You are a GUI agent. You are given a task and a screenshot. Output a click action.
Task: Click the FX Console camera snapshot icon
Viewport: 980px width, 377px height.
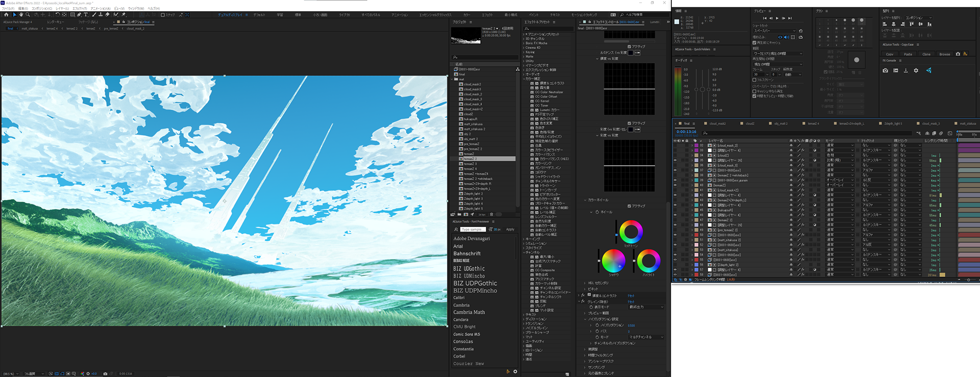coord(885,70)
